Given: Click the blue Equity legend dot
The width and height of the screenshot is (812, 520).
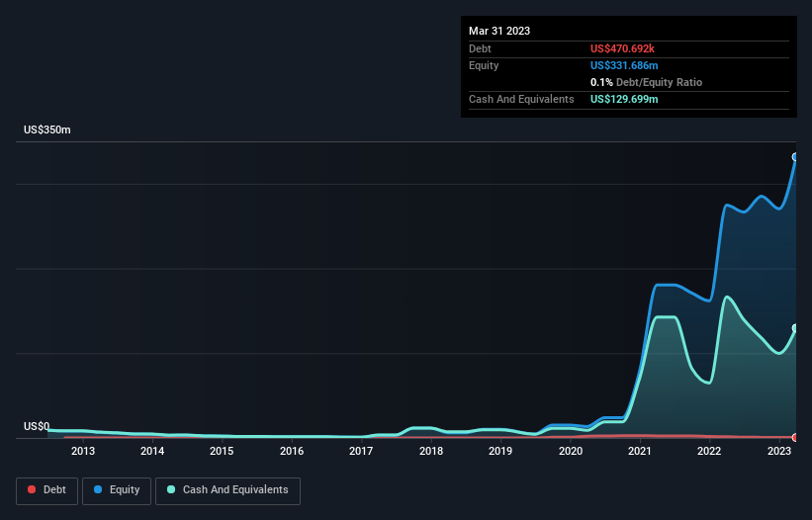Looking at the screenshot, I should (x=98, y=489).
